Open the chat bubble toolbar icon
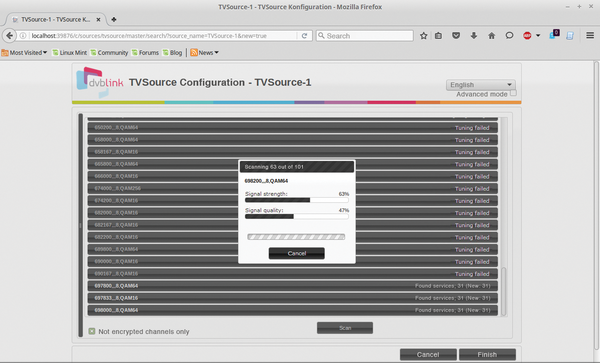The image size is (600, 363). (x=509, y=36)
